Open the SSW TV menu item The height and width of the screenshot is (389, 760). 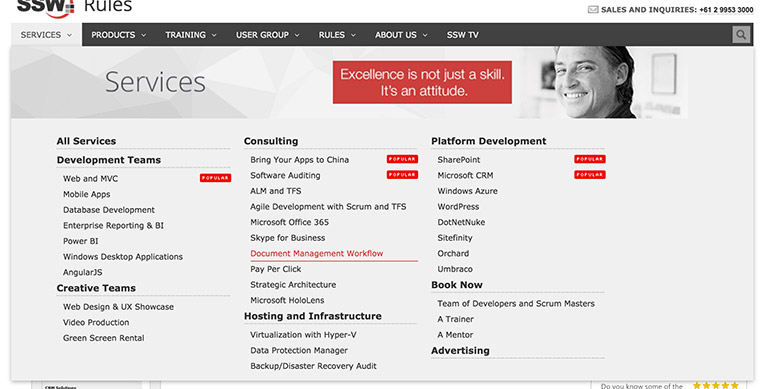coord(462,35)
